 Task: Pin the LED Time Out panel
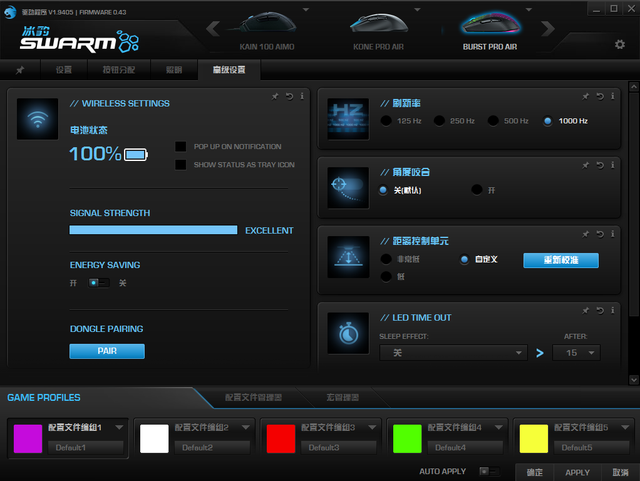tap(586, 311)
